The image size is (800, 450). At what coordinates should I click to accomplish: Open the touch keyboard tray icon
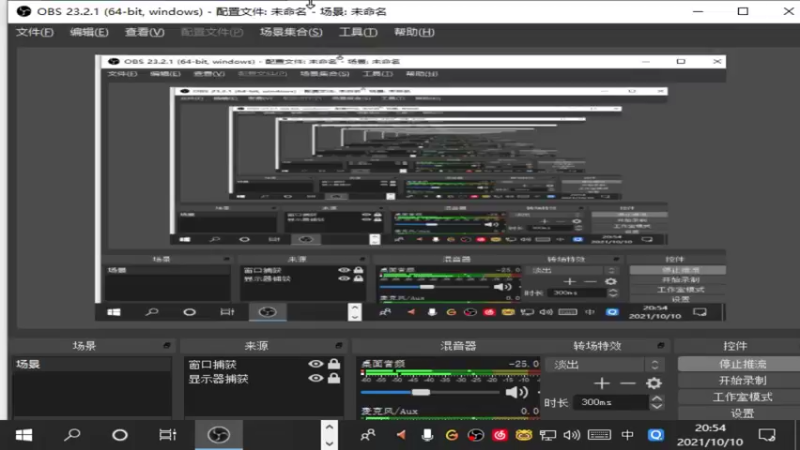pyautogui.click(x=599, y=435)
